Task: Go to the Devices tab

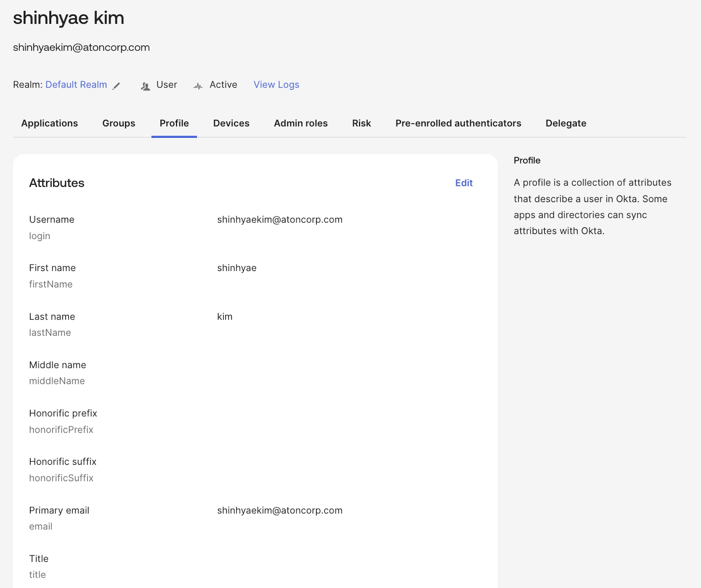Action: tap(231, 123)
